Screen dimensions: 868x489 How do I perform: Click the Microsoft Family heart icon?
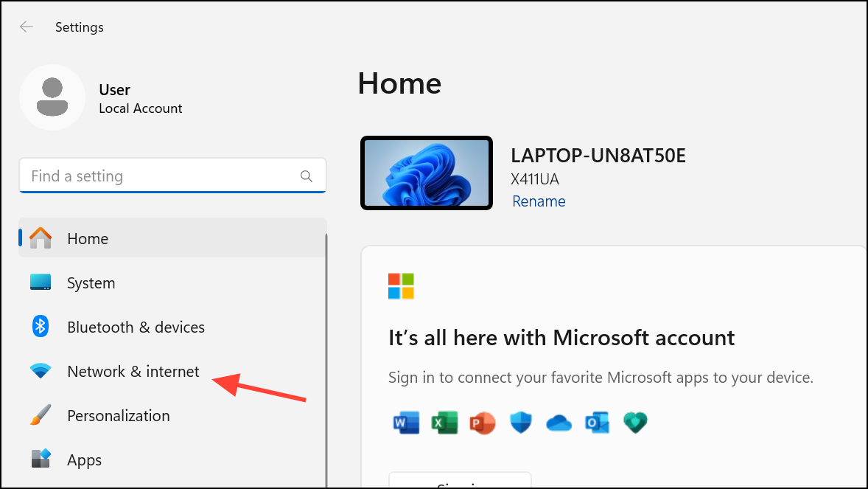pos(635,422)
